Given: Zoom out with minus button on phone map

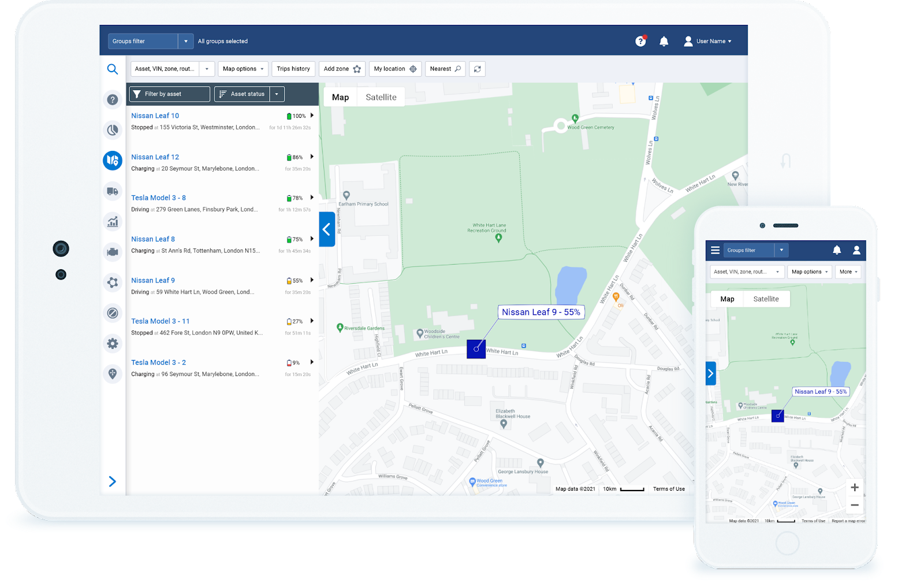Looking at the screenshot, I should tap(855, 505).
